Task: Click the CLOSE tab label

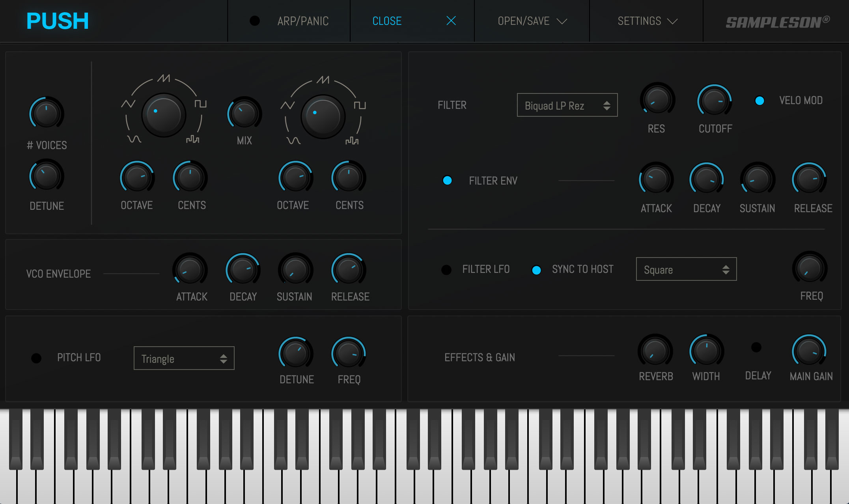Action: click(x=387, y=21)
